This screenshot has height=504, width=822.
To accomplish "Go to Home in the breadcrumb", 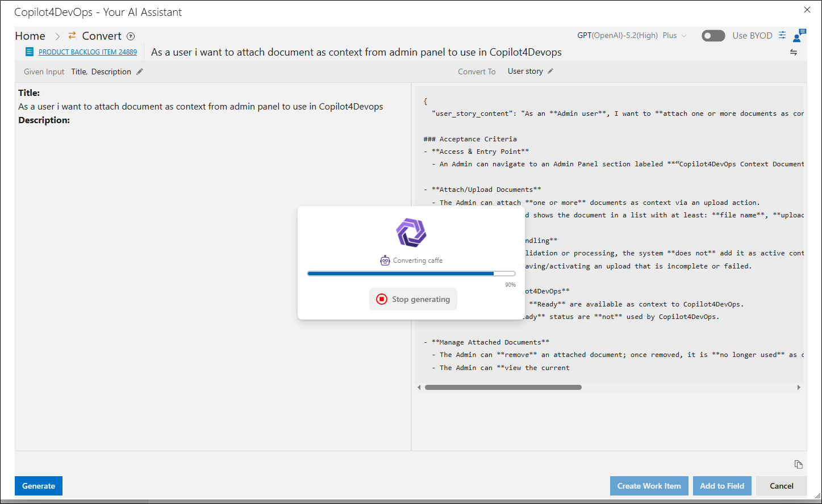I will point(30,36).
